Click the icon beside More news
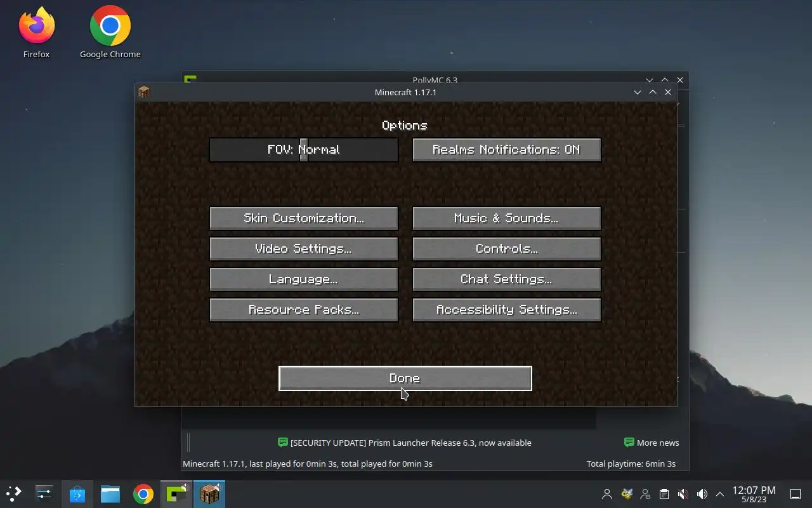Screen dimensions: 812x508 point(629,443)
